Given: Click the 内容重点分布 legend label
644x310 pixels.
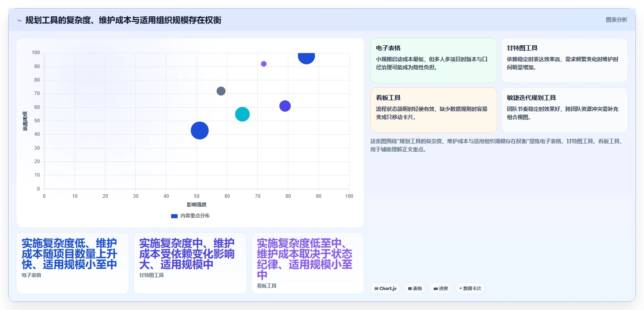Looking at the screenshot, I should tap(195, 216).
